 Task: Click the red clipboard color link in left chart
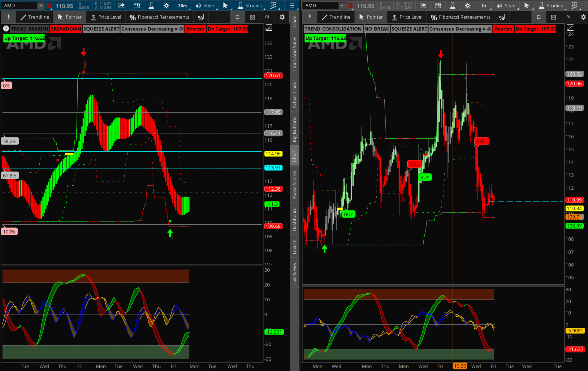click(49, 6)
